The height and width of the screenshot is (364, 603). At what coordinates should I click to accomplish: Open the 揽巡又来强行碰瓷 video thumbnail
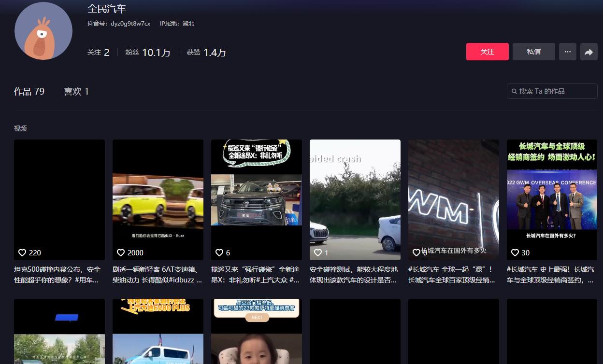coord(257,200)
